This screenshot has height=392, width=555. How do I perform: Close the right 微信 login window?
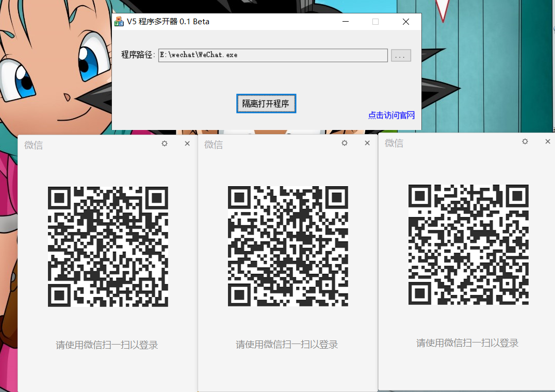(x=548, y=141)
